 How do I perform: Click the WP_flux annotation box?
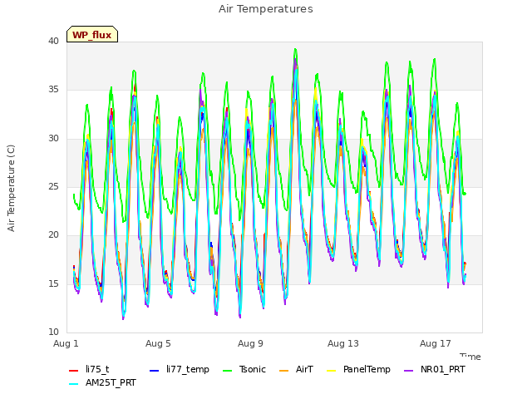92,34
